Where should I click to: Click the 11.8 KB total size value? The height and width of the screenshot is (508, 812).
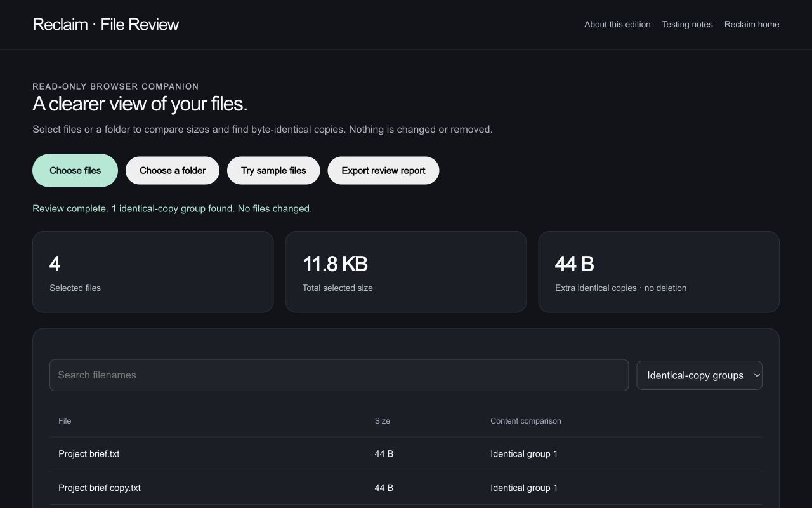point(335,264)
